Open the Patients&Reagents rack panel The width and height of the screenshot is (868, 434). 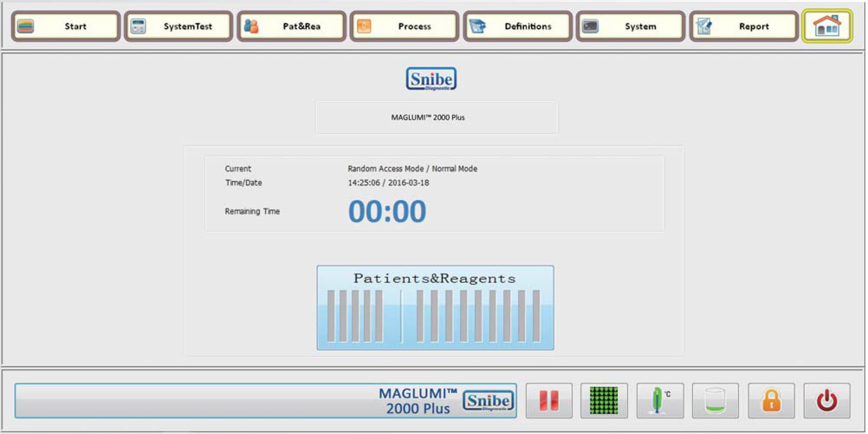point(435,308)
